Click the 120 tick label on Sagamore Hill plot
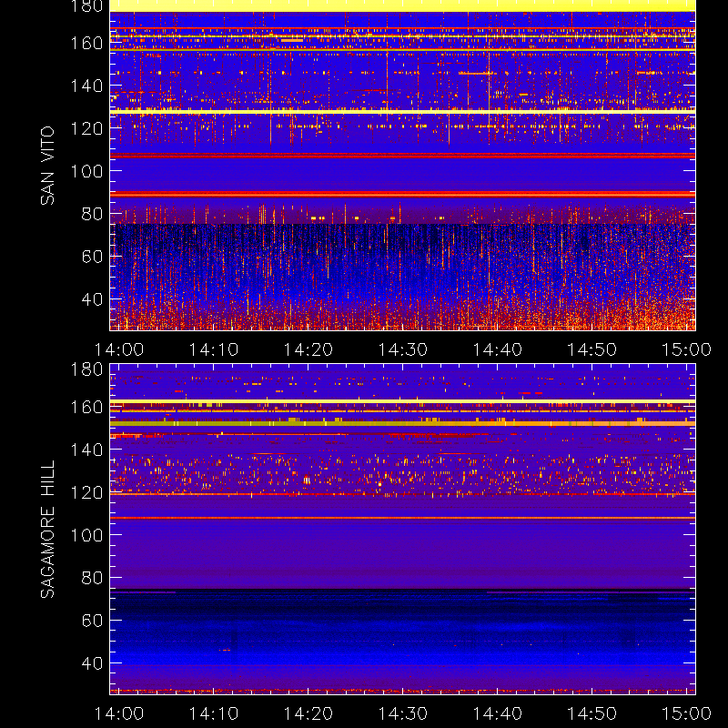728x728 pixels. click(86, 492)
